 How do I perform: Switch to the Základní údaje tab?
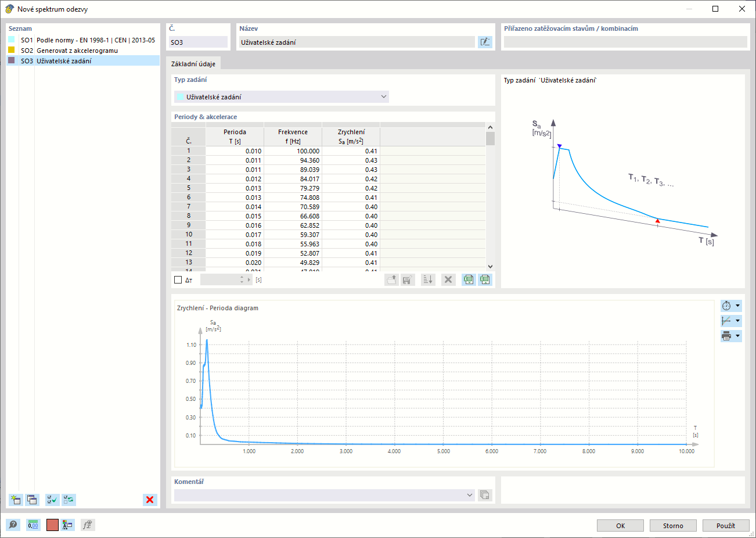pyautogui.click(x=193, y=64)
